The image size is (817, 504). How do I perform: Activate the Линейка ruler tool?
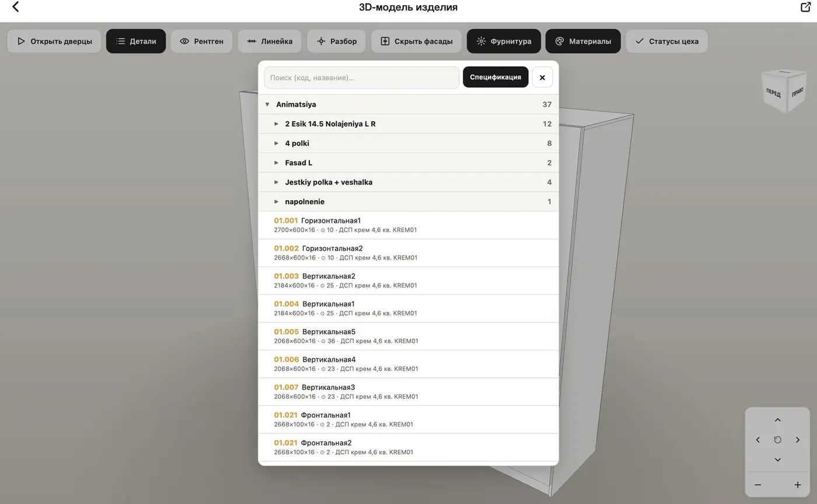click(270, 41)
